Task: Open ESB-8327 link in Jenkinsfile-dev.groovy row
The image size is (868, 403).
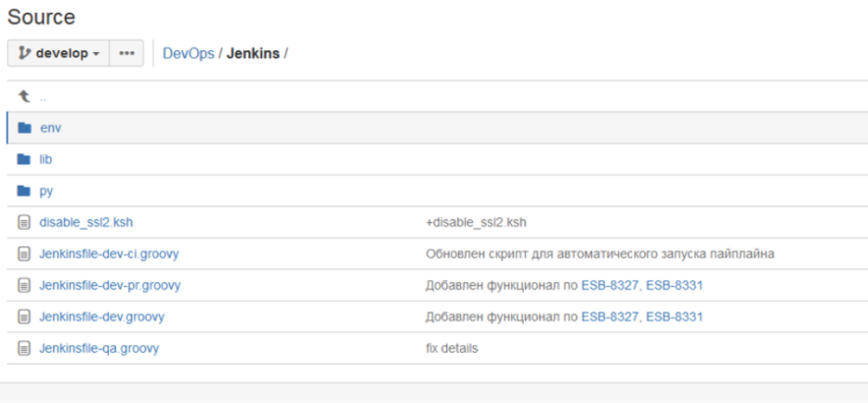Action: point(610,317)
